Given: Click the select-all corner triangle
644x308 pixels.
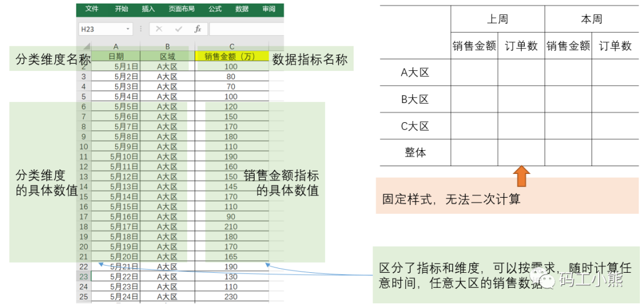Looking at the screenshot, I should click(x=86, y=46).
